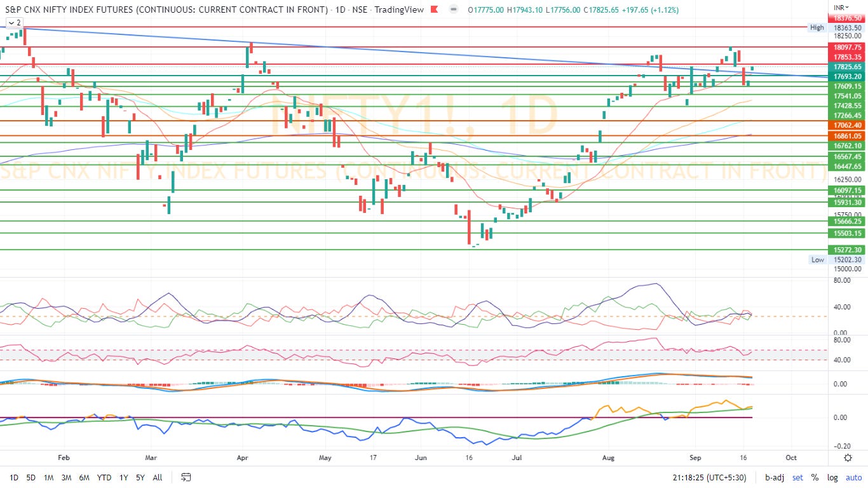
Task: Open the Go to date icon
Action: (186, 477)
